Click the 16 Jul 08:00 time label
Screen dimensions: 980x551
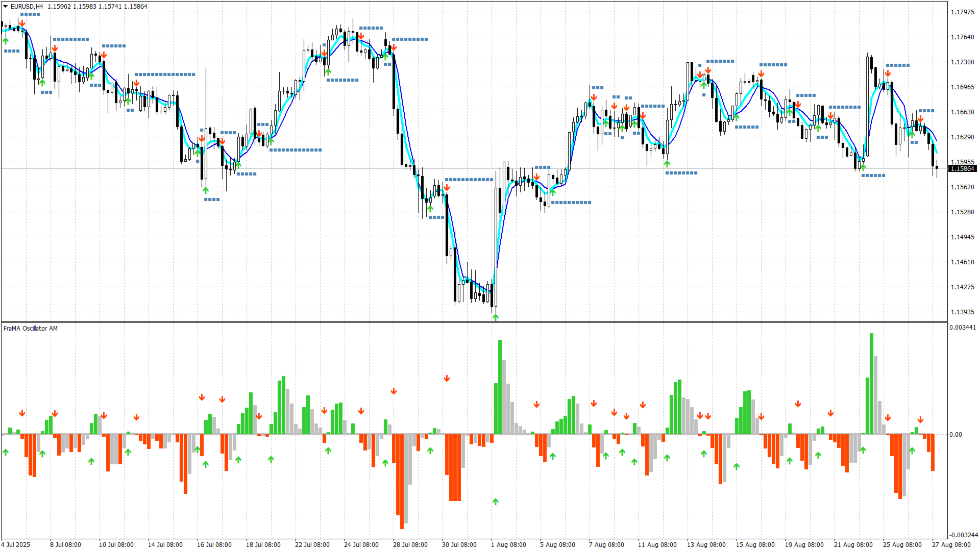(x=214, y=545)
